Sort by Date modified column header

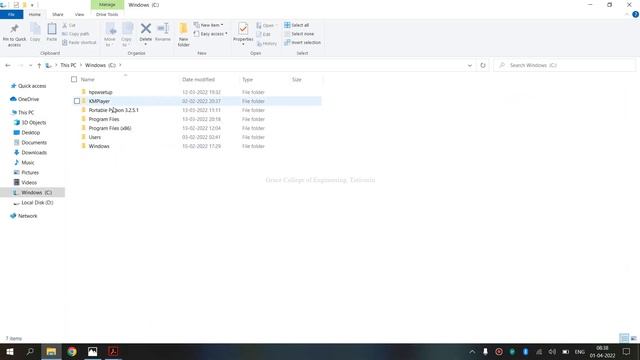click(x=198, y=80)
